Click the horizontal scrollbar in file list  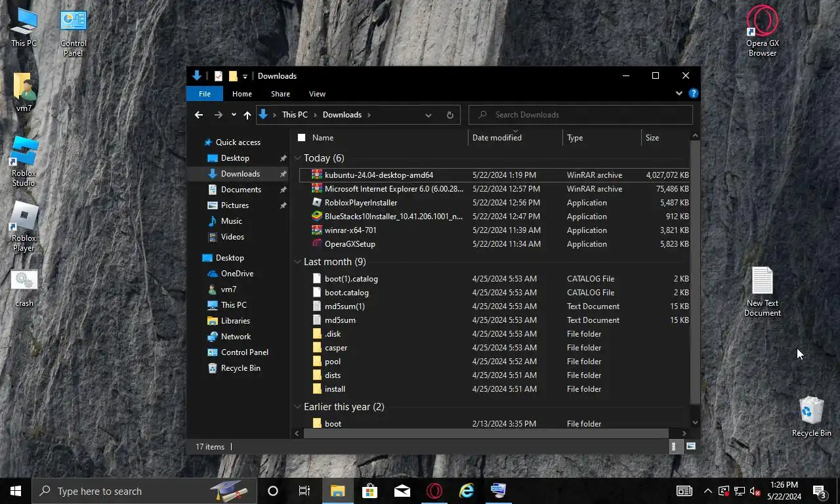point(485,433)
